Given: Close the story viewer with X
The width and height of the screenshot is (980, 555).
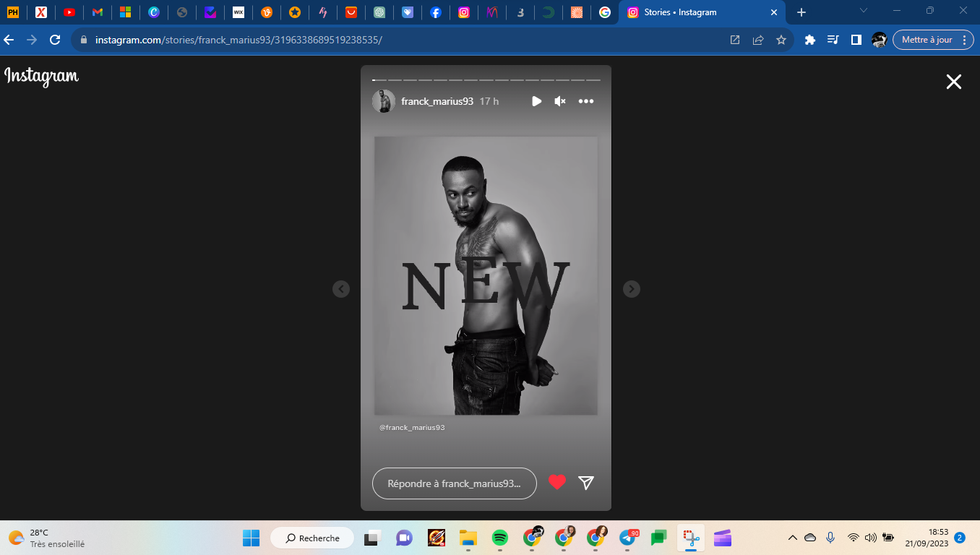Looking at the screenshot, I should pos(953,82).
